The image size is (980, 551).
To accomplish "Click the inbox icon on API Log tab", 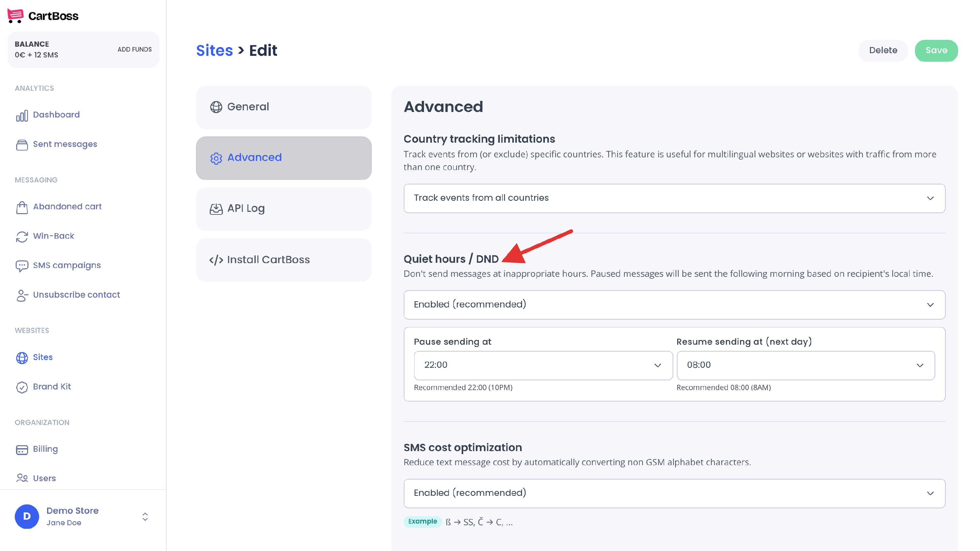I will (x=216, y=209).
